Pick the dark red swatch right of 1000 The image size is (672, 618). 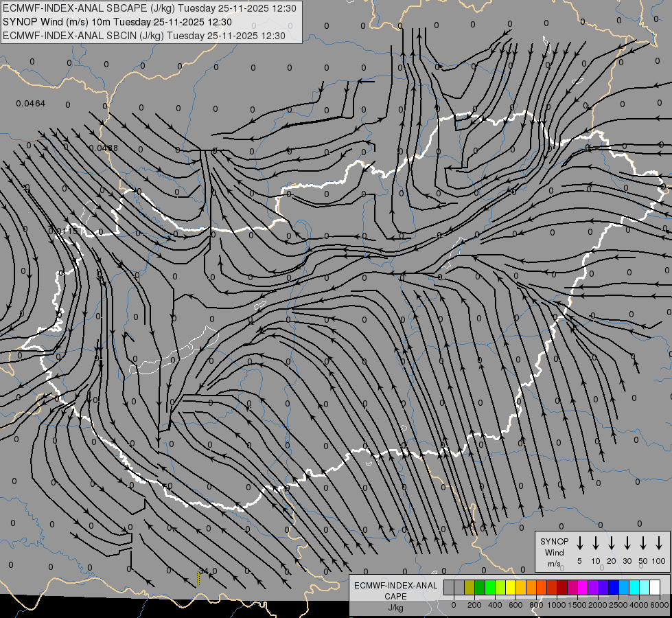[562, 587]
